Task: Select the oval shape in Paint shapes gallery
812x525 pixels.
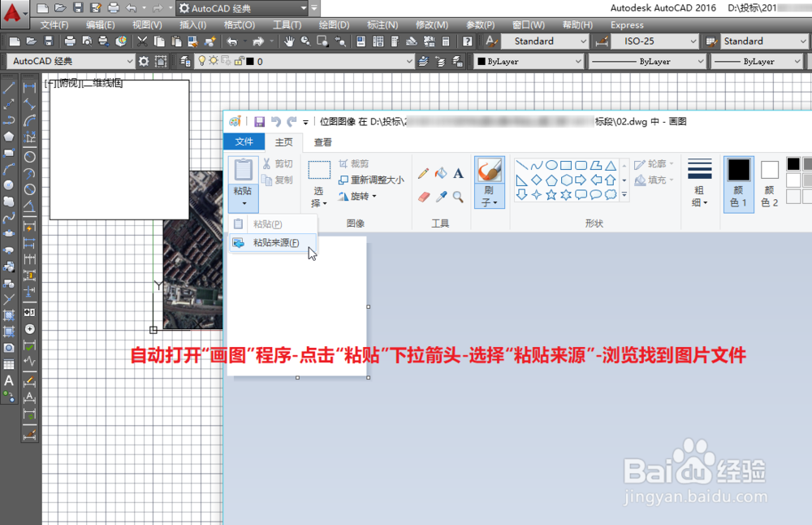Action: 551,165
